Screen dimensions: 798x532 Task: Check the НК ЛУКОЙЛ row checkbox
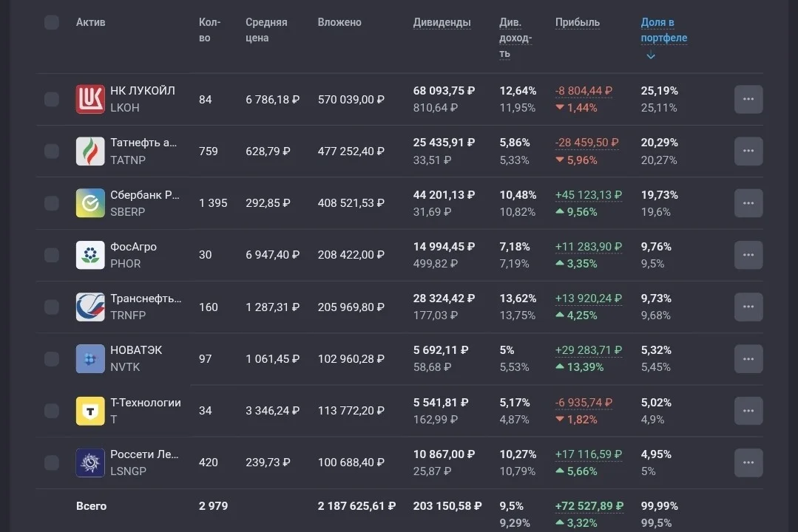coord(52,99)
